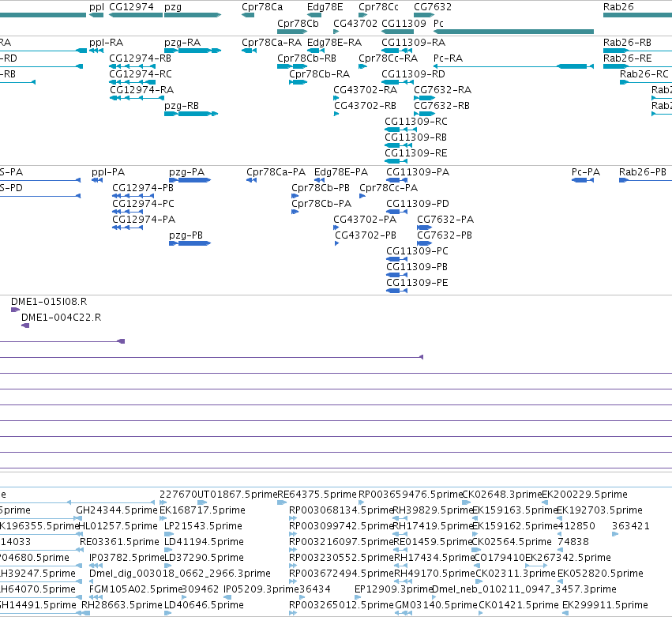Viewport: 672px width, 617px height.
Task: Click the CG43702-RA transcript label
Action: 365,90
